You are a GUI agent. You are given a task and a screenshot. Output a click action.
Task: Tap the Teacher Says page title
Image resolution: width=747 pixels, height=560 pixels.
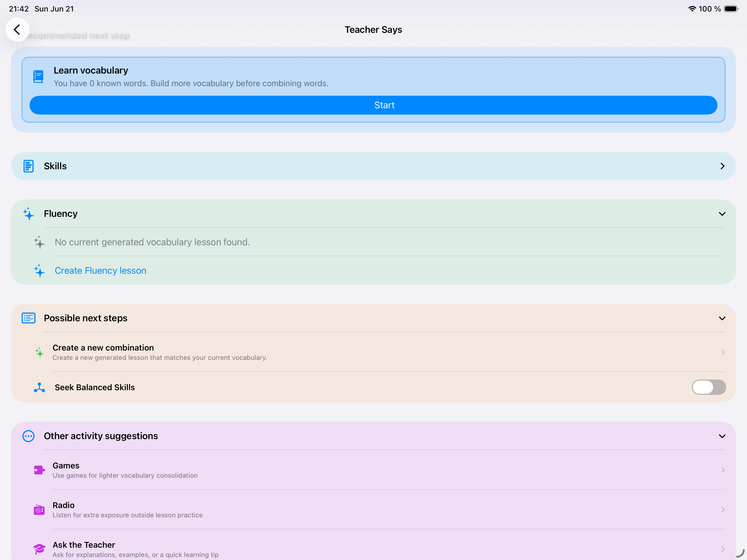373,30
